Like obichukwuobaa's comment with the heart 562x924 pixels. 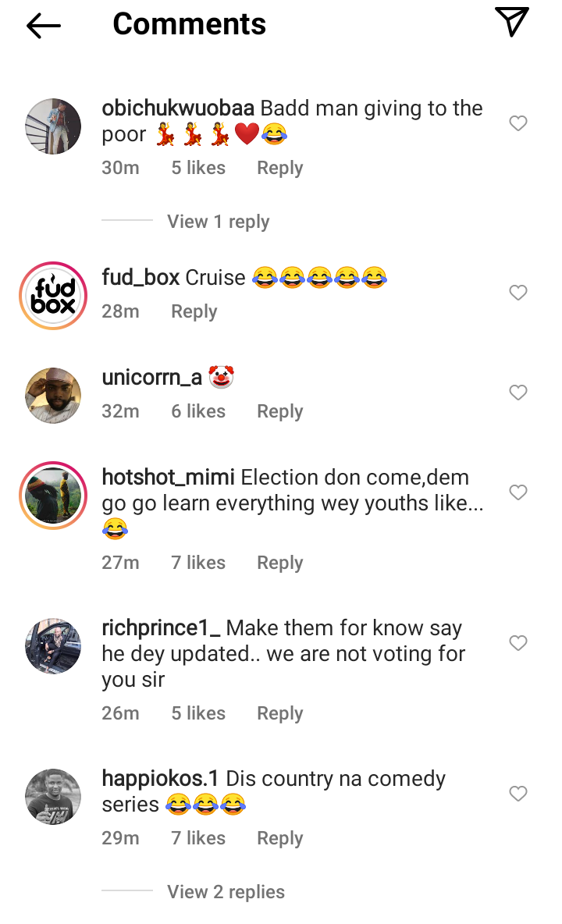click(518, 123)
